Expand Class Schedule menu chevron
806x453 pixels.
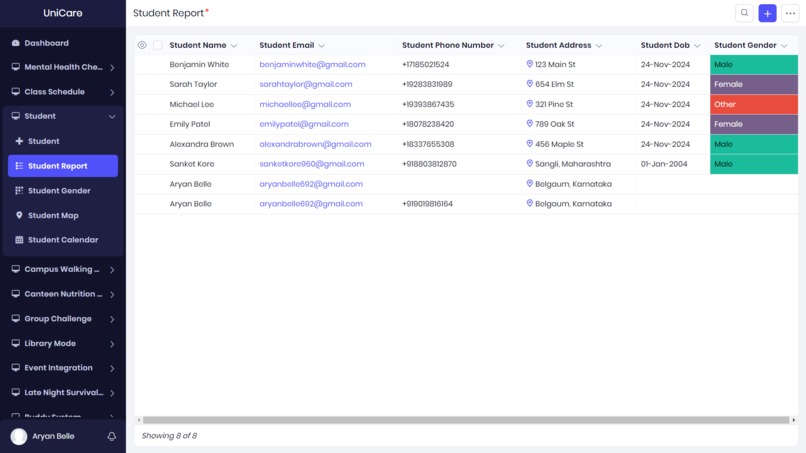click(x=112, y=92)
